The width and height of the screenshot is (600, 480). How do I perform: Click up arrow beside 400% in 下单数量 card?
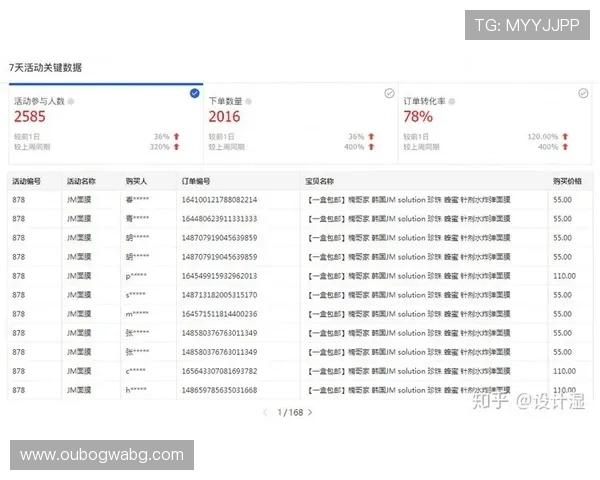point(371,147)
